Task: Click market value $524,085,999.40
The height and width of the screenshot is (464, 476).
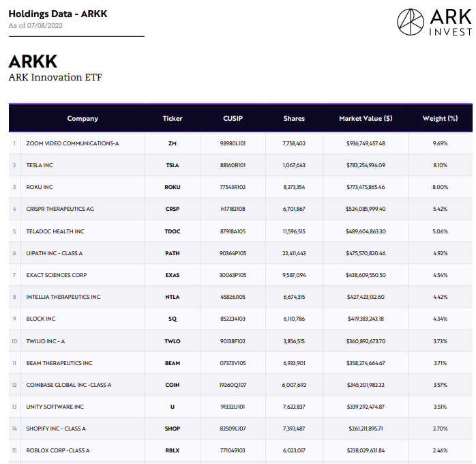Action: 366,209
